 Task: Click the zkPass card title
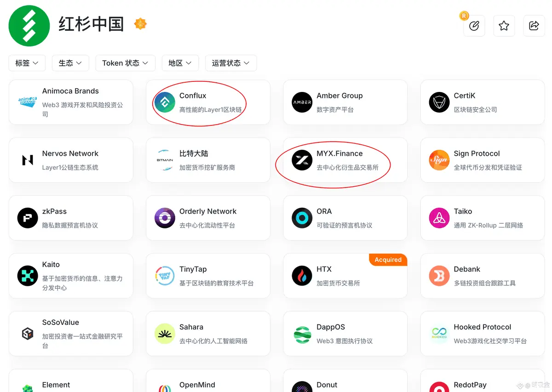click(x=54, y=211)
